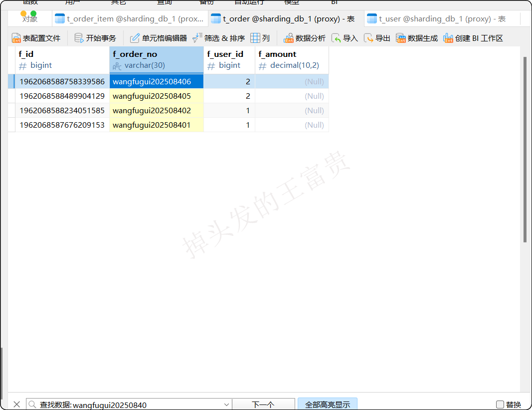Click the vertical scrollbar of the grid

click(x=525, y=149)
